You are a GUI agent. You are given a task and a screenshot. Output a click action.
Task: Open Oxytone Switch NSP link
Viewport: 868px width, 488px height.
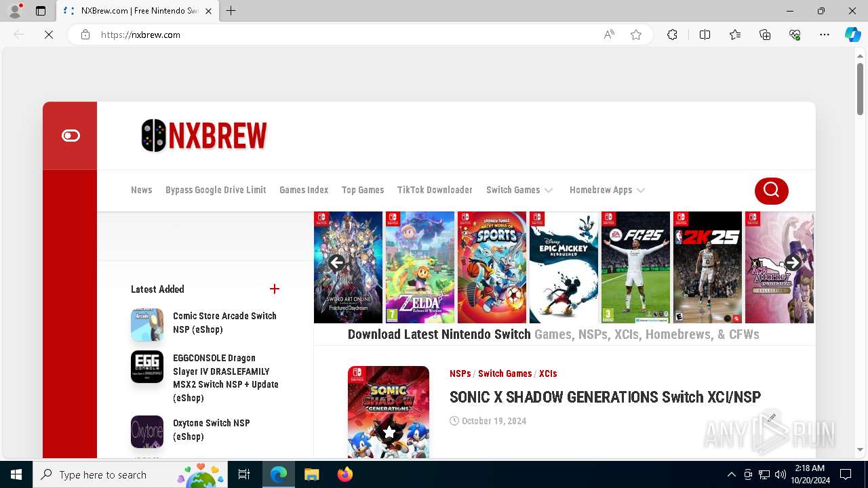click(212, 430)
